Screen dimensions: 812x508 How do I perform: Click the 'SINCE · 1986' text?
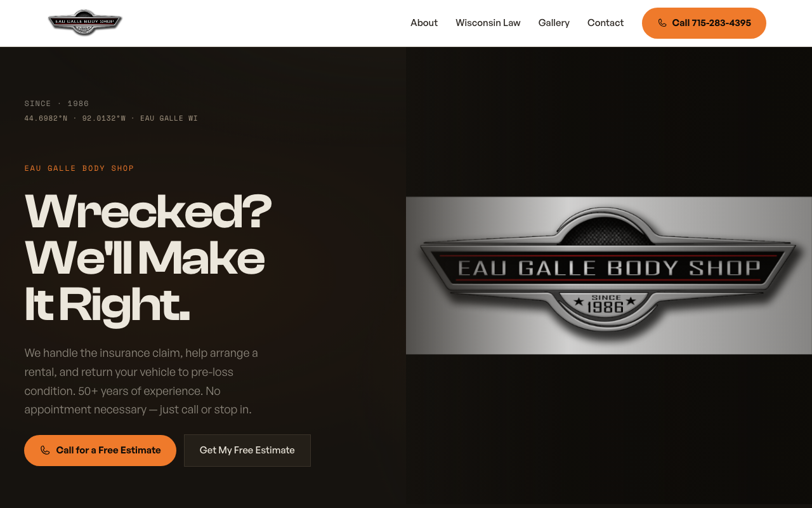click(x=56, y=104)
